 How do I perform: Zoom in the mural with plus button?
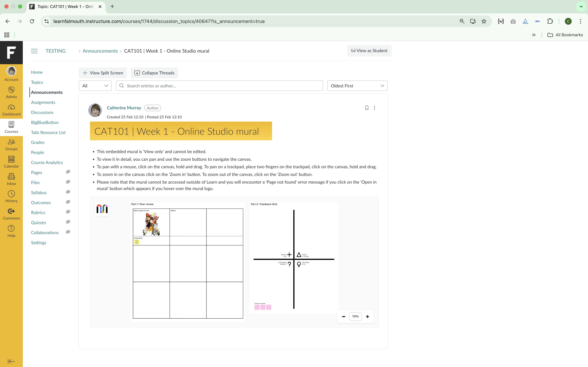point(367,317)
